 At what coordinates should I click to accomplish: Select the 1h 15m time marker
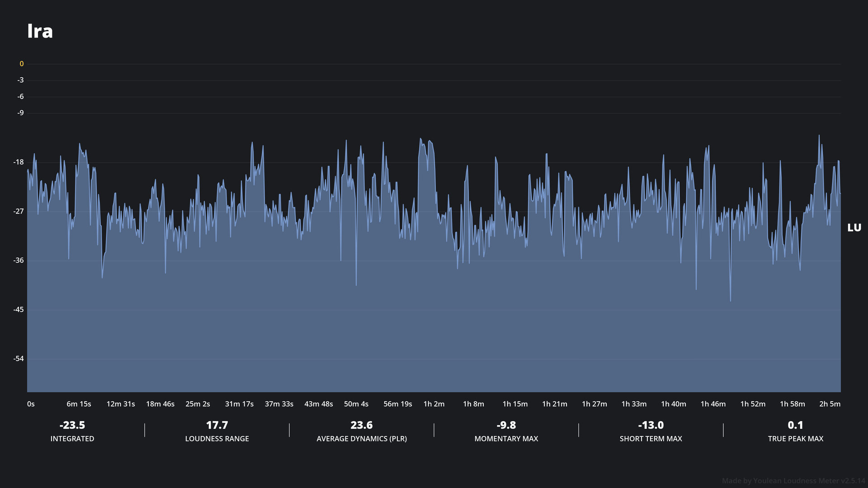[x=515, y=404]
